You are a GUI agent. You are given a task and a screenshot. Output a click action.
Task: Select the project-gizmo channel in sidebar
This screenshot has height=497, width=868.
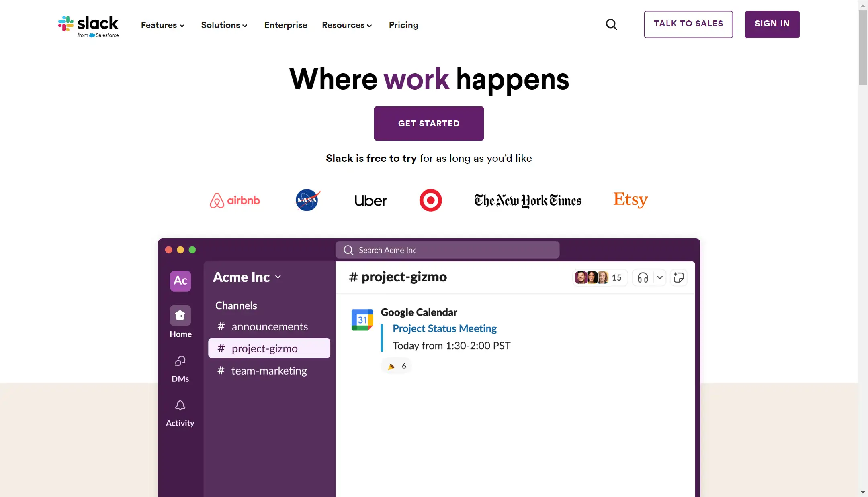269,348
